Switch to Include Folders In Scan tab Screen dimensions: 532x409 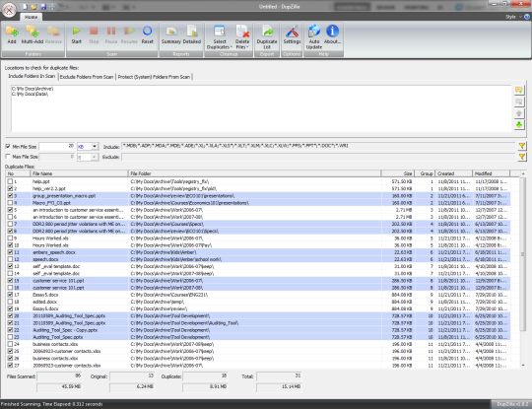32,76
